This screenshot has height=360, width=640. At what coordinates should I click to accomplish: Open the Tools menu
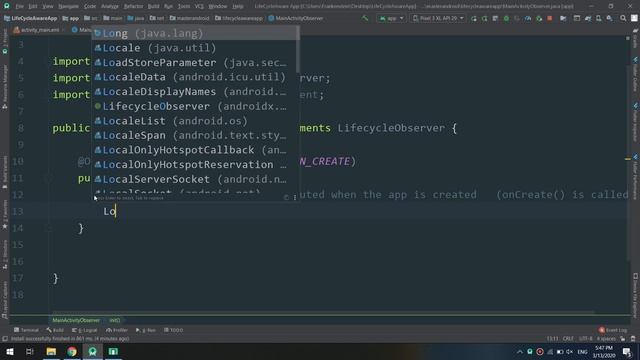point(184,6)
